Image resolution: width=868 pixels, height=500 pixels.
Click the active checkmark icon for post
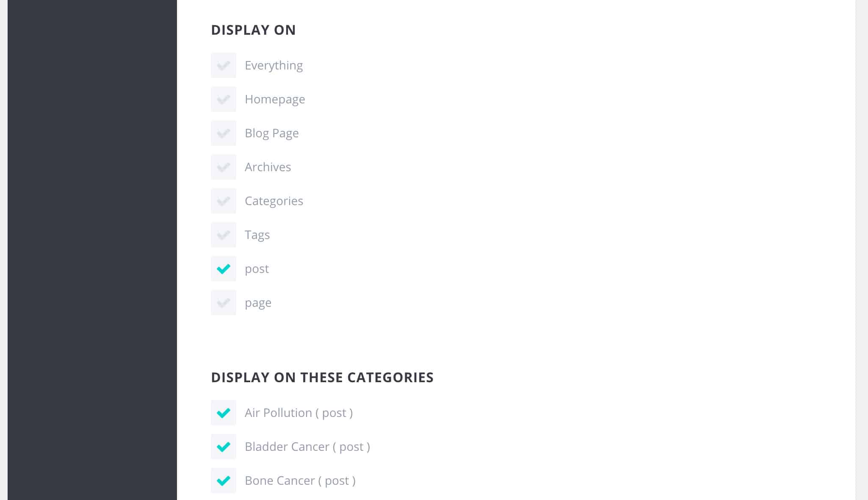(x=223, y=269)
